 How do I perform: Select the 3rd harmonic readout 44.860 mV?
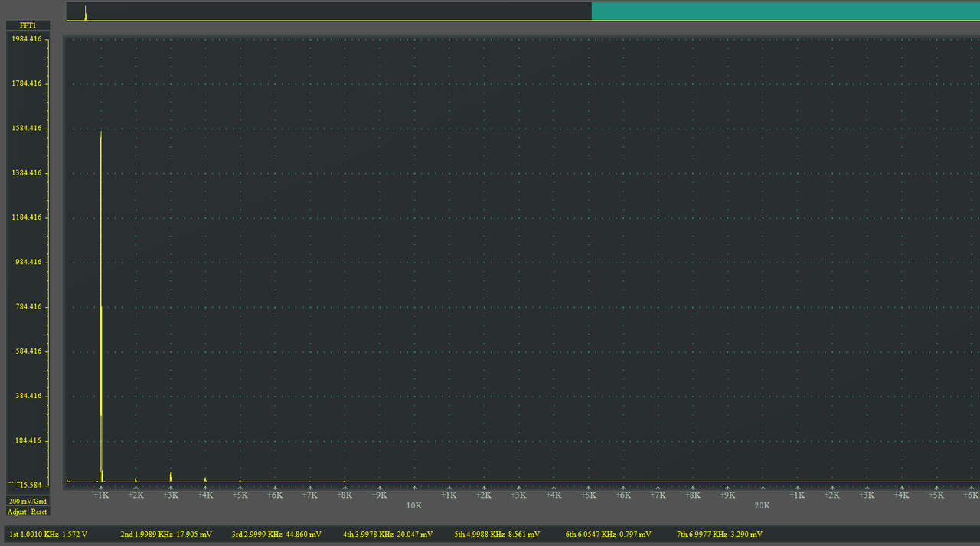point(276,534)
